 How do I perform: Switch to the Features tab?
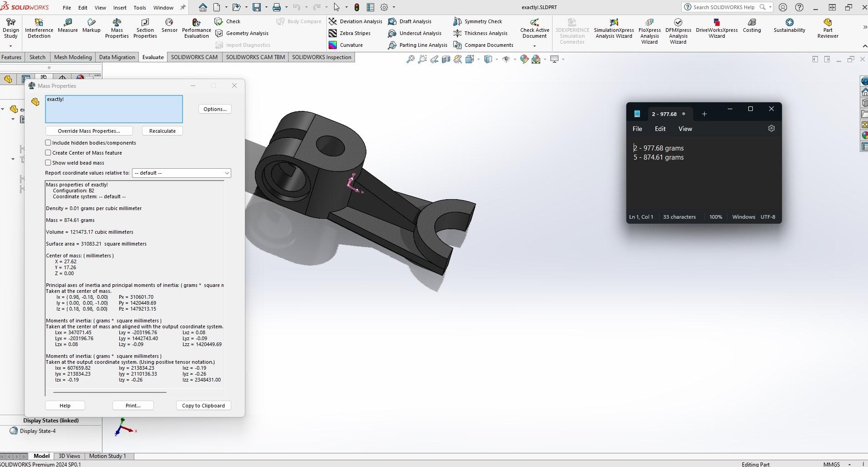click(x=11, y=57)
